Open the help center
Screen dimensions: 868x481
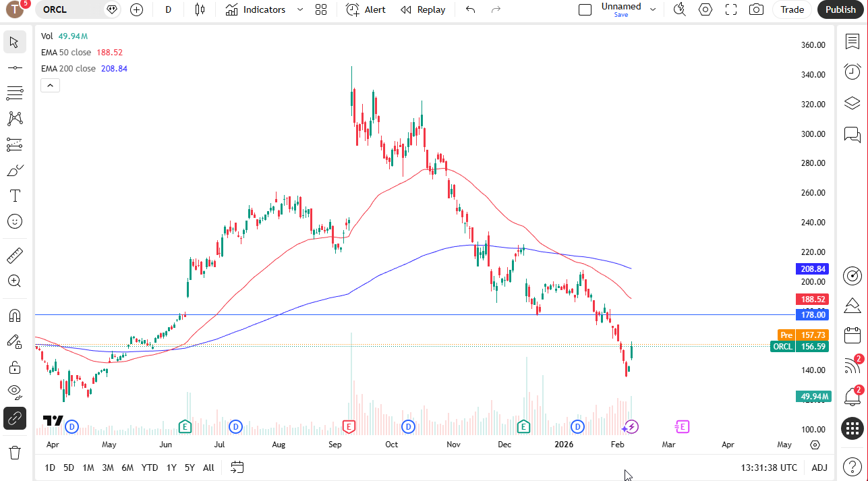coord(852,467)
